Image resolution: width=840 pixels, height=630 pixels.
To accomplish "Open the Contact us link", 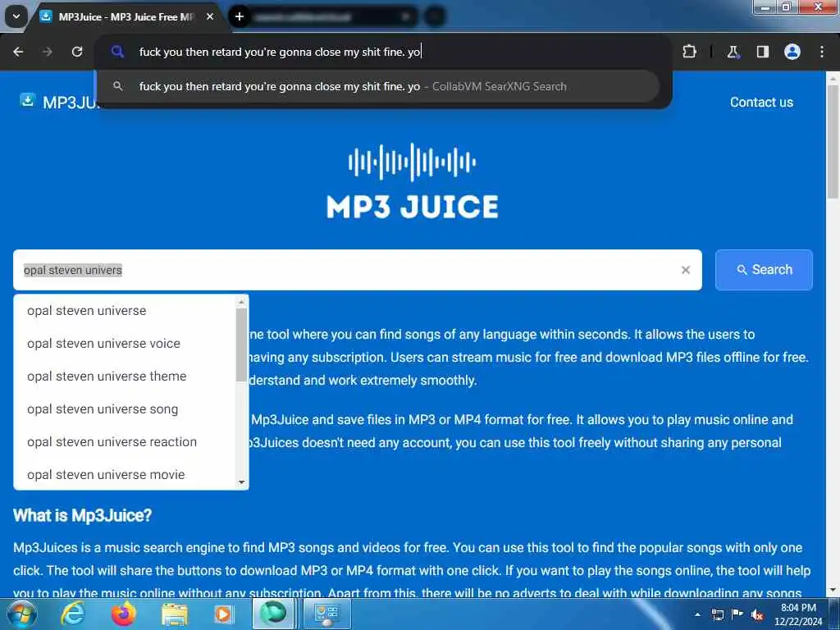I will [x=761, y=103].
